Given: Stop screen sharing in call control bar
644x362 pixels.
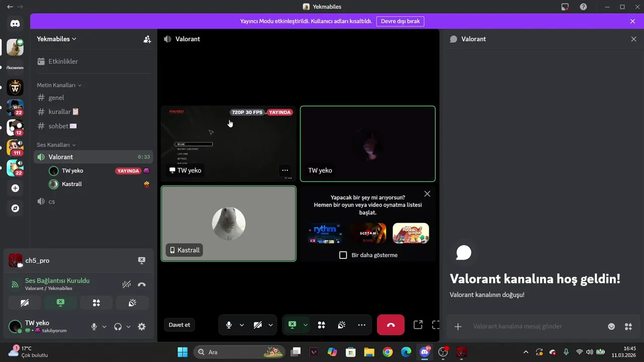Looking at the screenshot, I should pos(292,325).
